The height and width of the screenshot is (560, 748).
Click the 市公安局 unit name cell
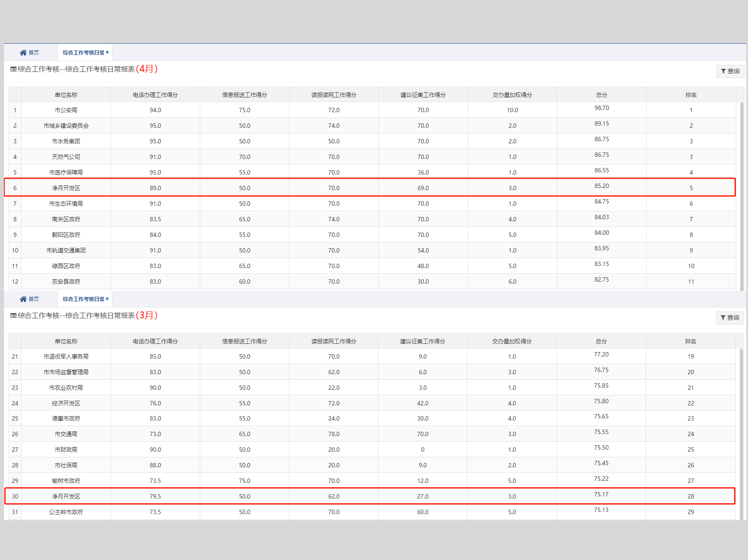tap(66, 110)
